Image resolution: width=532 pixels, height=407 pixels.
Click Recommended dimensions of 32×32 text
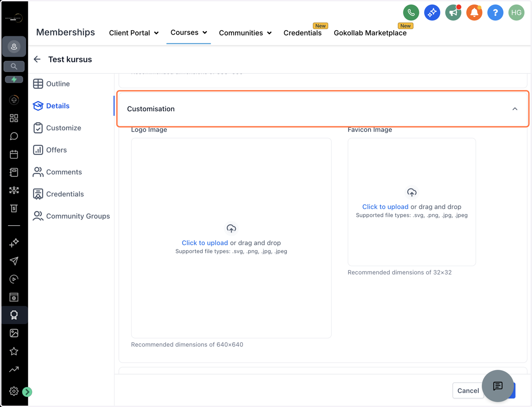(x=399, y=272)
